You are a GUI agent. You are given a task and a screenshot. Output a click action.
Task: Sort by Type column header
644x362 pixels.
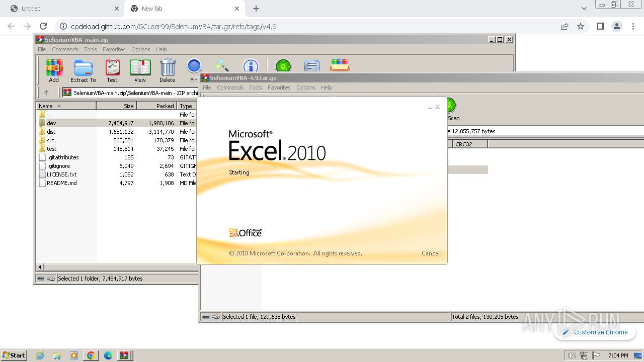click(x=187, y=106)
